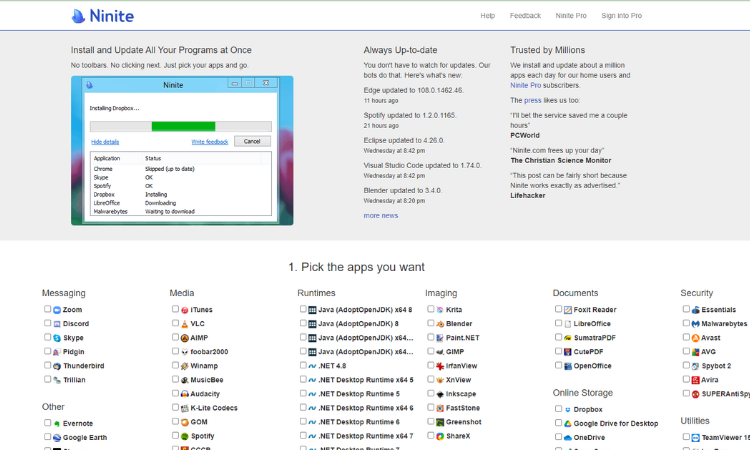750x450 pixels.
Task: Click the Trillian label
Action: tap(74, 380)
